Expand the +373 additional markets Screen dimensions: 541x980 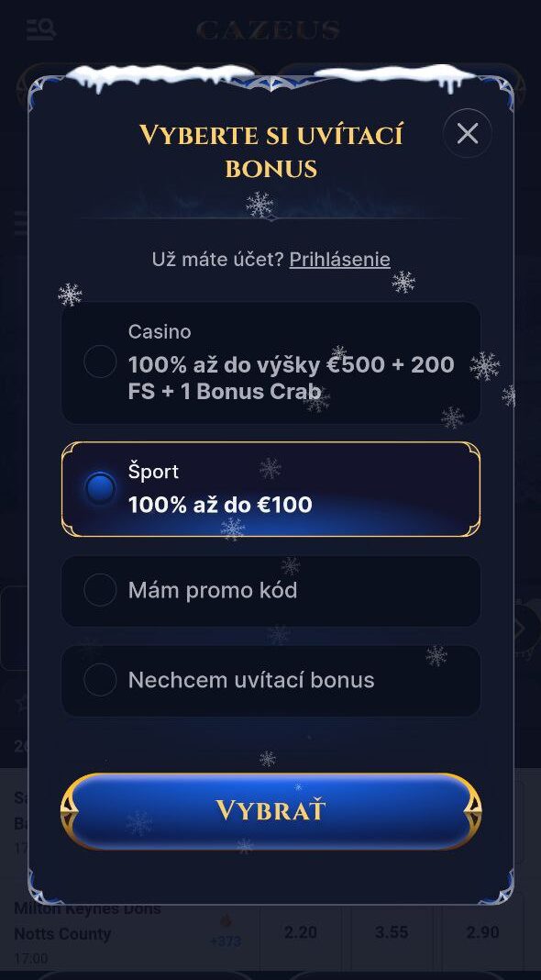click(226, 941)
